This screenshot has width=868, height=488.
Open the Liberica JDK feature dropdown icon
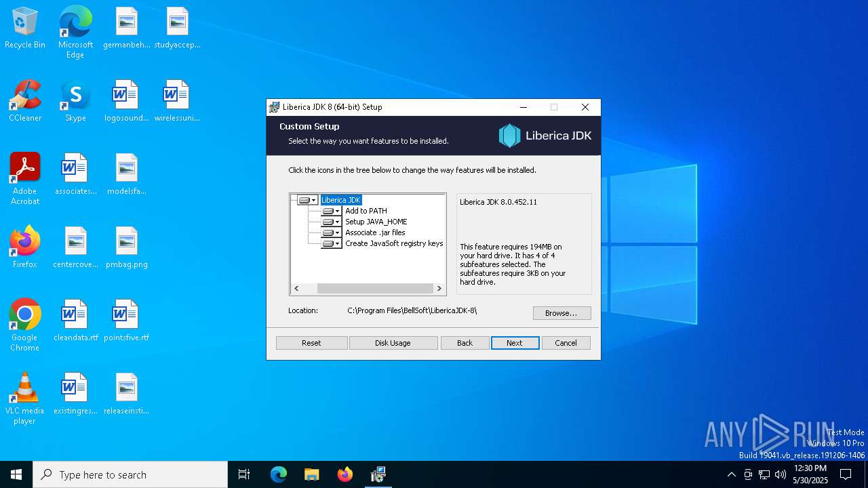tap(308, 200)
